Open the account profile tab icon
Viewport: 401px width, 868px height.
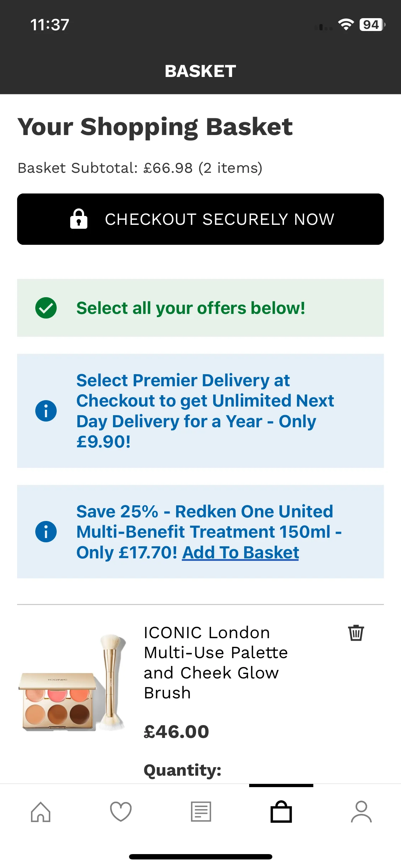(x=361, y=812)
